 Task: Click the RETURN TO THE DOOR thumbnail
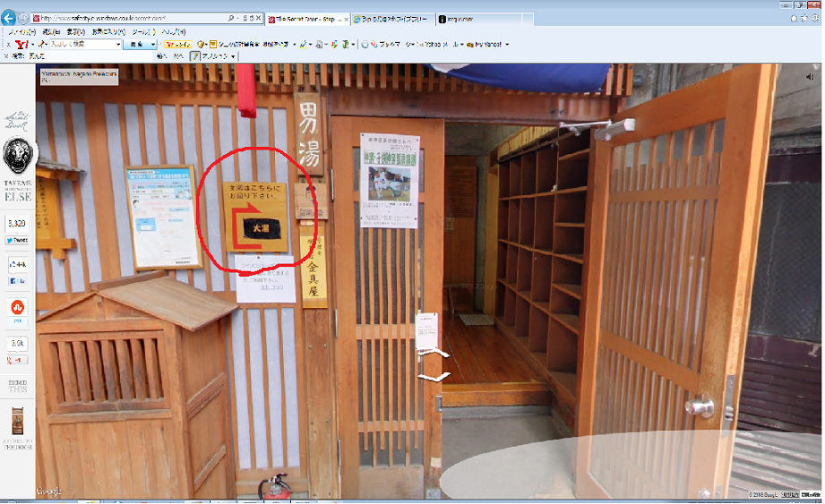(x=18, y=421)
